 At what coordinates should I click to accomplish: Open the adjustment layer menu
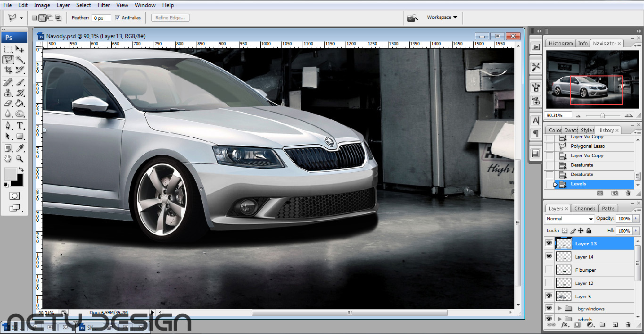click(x=590, y=325)
